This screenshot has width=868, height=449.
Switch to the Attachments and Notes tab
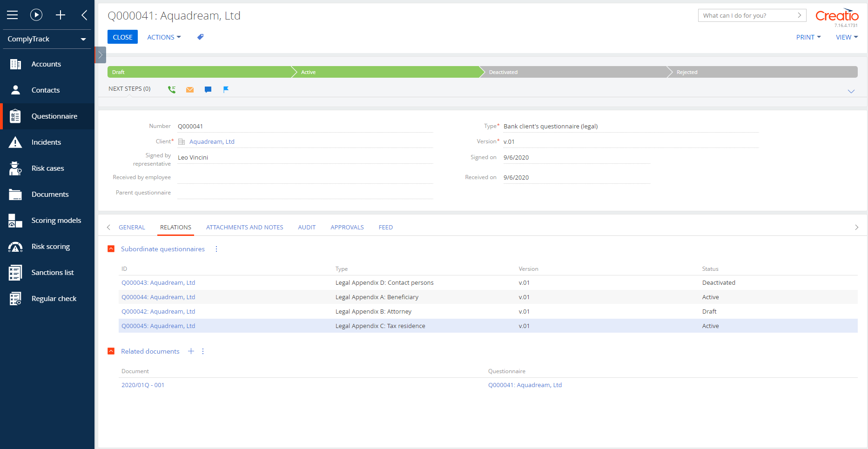pos(244,227)
